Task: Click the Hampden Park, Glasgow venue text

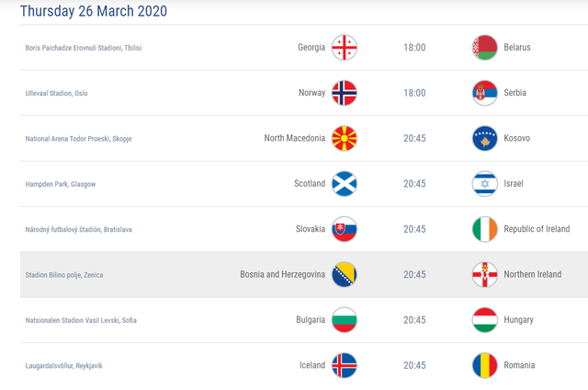Action: click(61, 184)
